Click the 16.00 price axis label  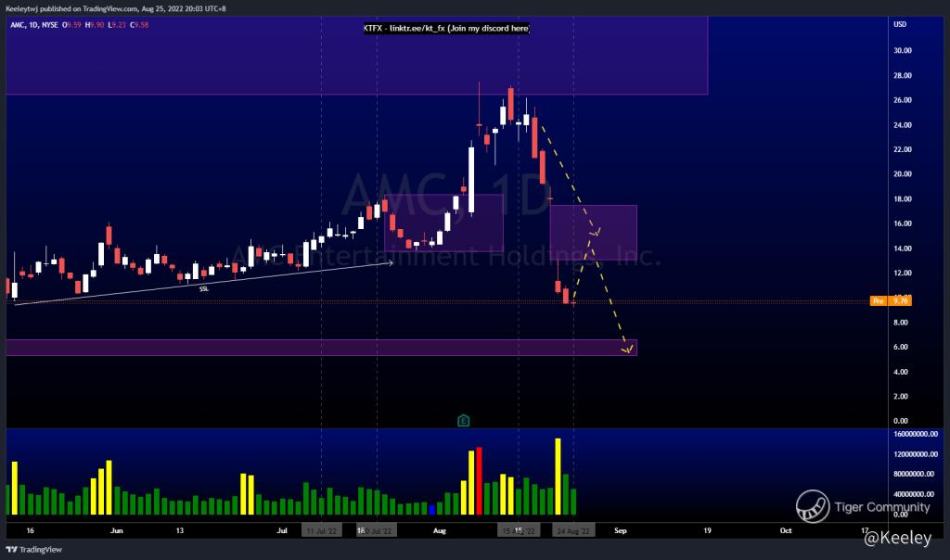tap(902, 223)
